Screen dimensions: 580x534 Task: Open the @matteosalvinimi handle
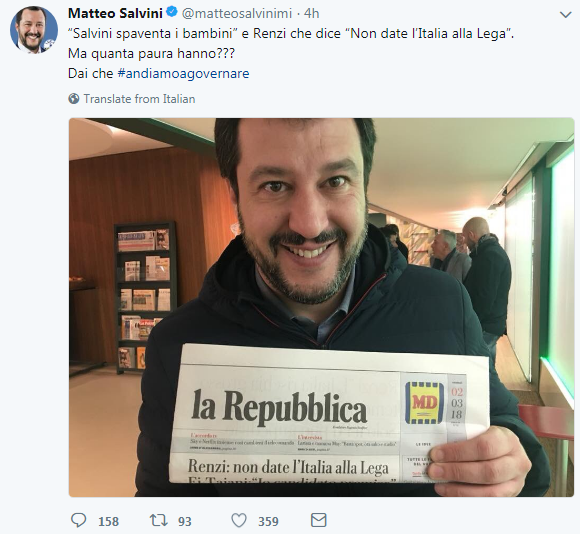pos(237,13)
